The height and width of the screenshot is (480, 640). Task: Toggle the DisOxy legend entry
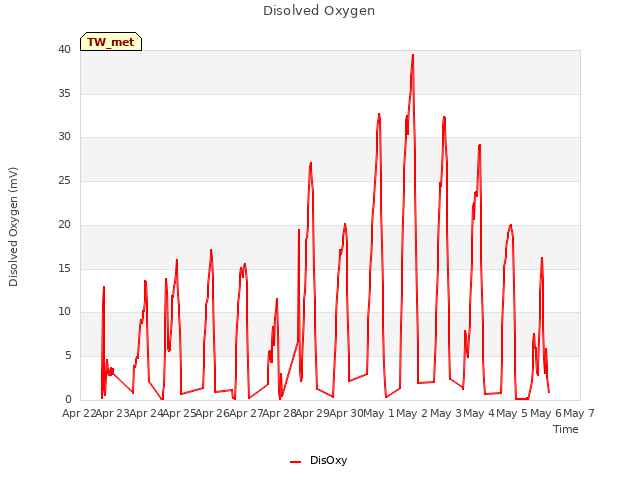318,460
